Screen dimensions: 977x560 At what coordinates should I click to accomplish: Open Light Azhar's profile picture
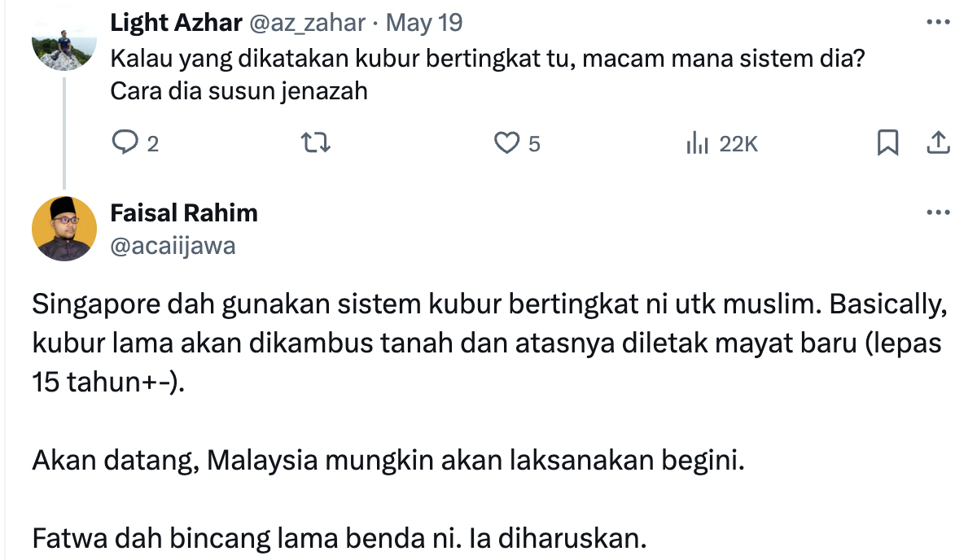pos(64,41)
